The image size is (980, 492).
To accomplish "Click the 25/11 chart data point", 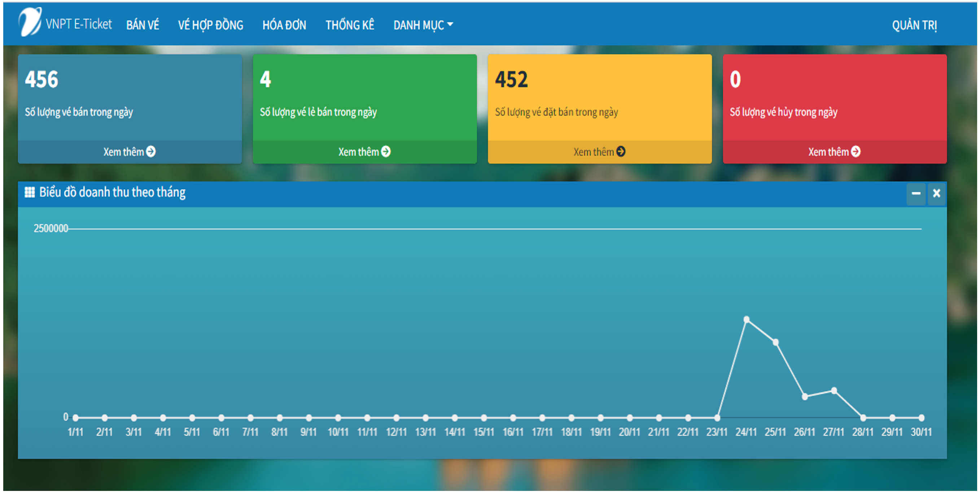I will point(775,342).
